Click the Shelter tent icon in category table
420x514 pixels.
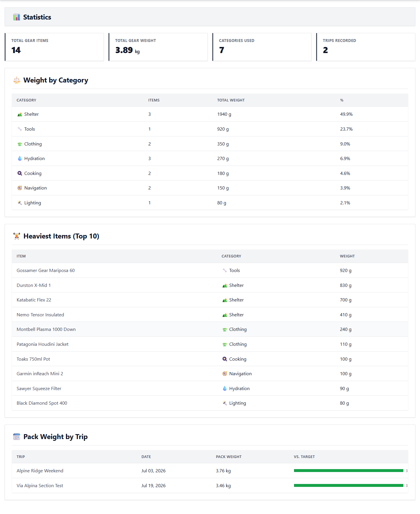point(20,114)
